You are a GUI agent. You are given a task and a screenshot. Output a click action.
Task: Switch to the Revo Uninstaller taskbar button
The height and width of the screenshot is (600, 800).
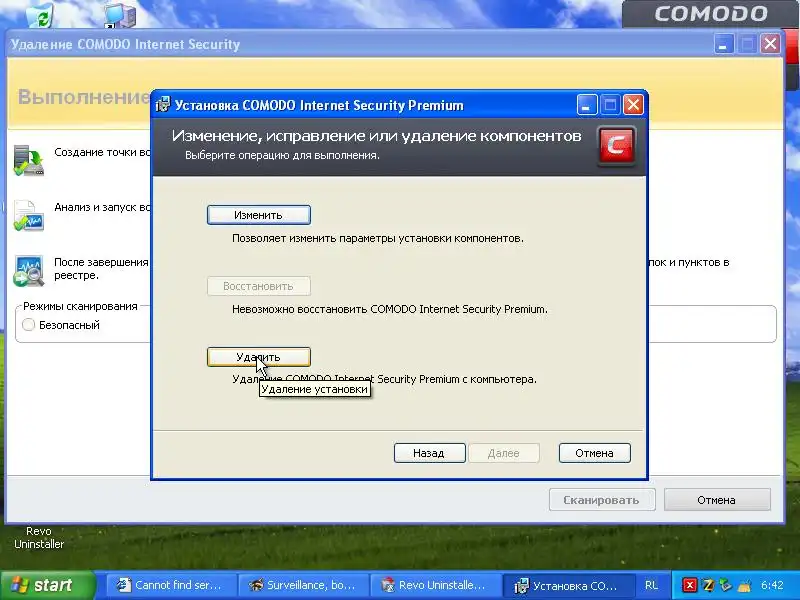436,585
